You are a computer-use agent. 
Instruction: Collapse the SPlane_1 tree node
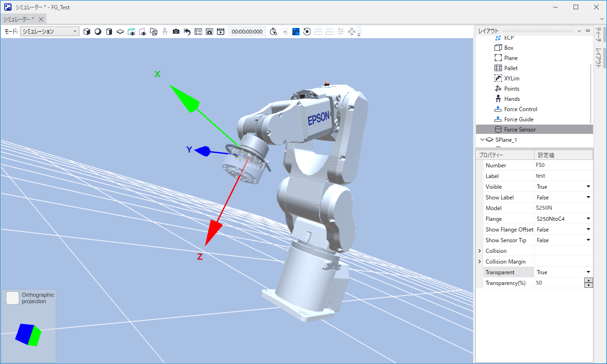482,139
